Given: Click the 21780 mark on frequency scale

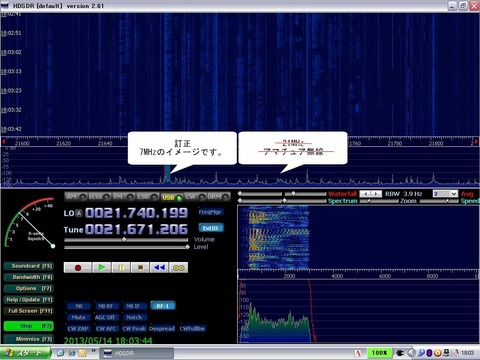Looking at the screenshot, I should [395, 143].
